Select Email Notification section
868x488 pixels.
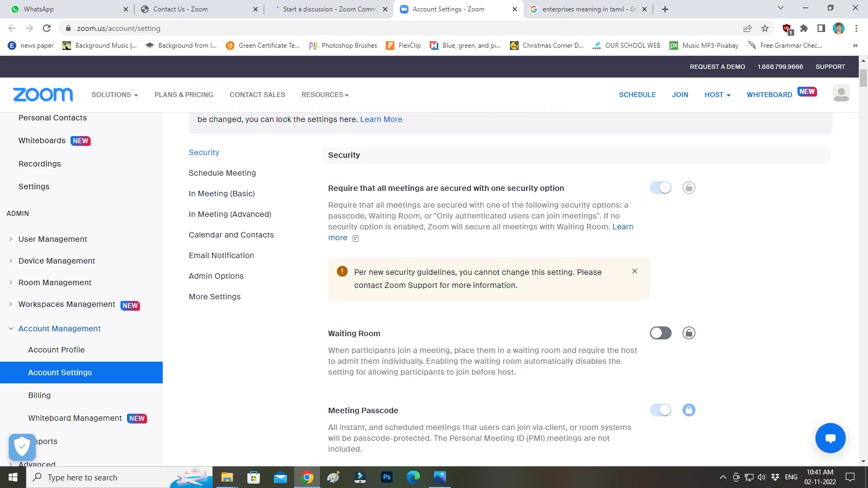tap(221, 255)
